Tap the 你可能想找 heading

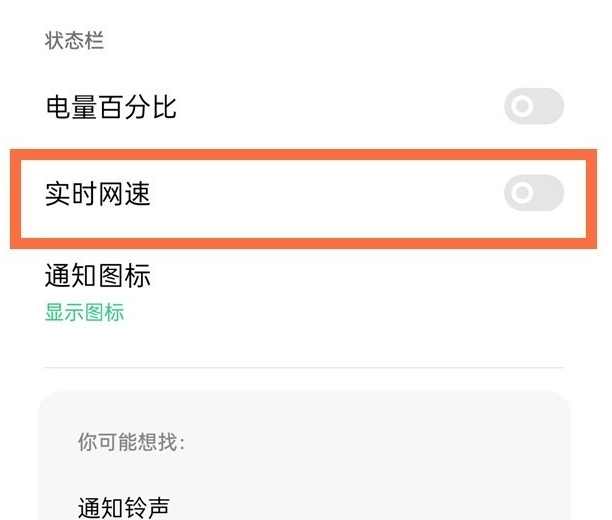tap(131, 441)
